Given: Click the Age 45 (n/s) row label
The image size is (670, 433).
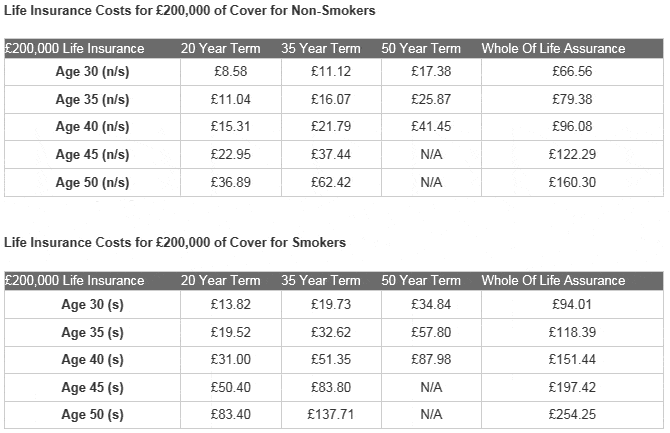Looking at the screenshot, I should 92,154.
